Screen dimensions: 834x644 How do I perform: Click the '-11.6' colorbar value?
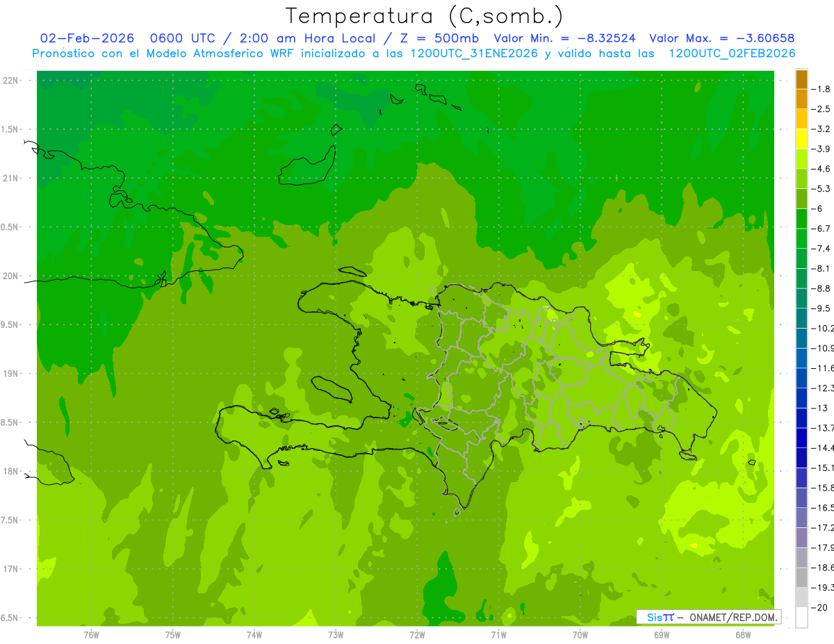[x=822, y=368]
